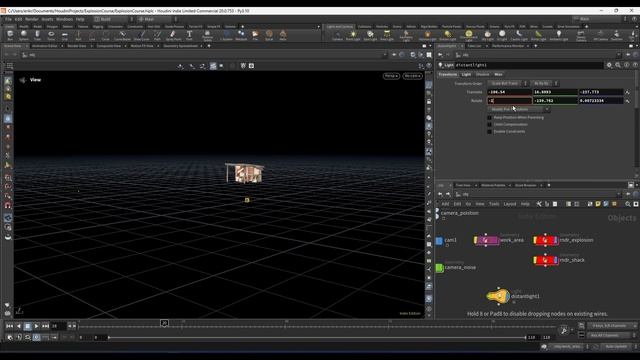Select the mdr_shack geometry node

coord(545,260)
